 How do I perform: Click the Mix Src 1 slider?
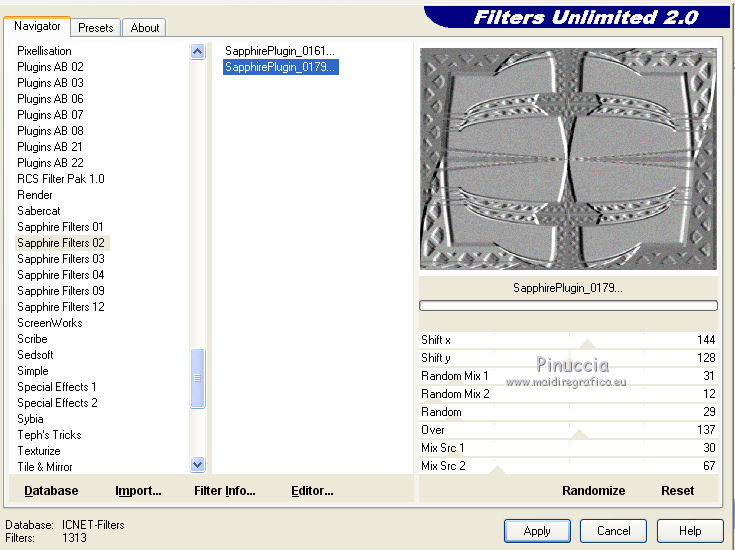(x=568, y=448)
